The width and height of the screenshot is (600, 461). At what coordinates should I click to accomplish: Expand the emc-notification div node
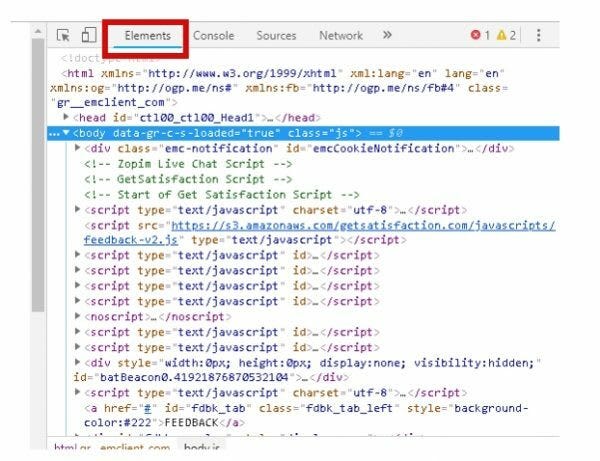click(77, 148)
